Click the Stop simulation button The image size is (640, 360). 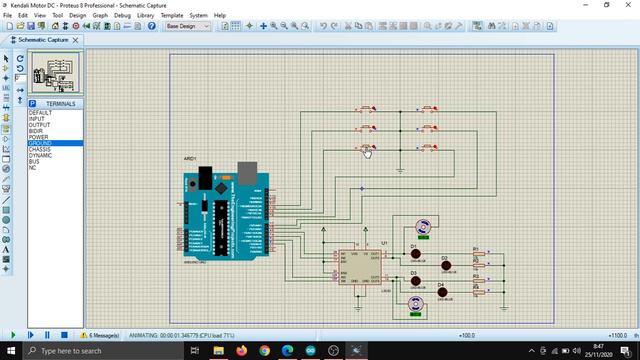[64, 335]
